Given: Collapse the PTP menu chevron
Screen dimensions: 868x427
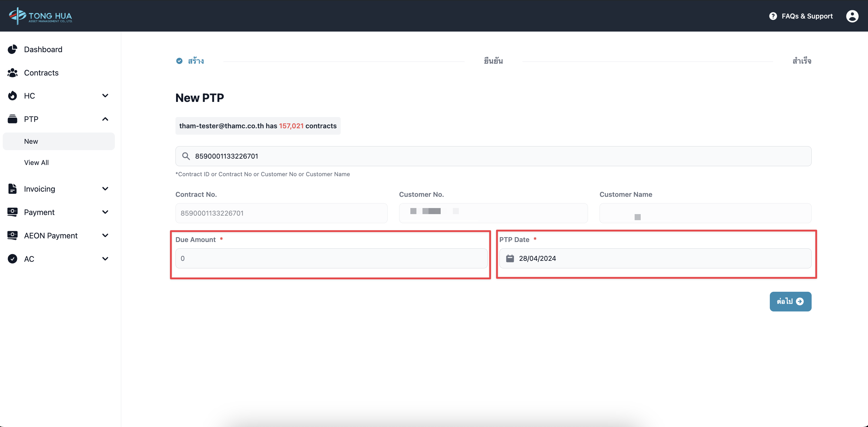Looking at the screenshot, I should (x=105, y=119).
